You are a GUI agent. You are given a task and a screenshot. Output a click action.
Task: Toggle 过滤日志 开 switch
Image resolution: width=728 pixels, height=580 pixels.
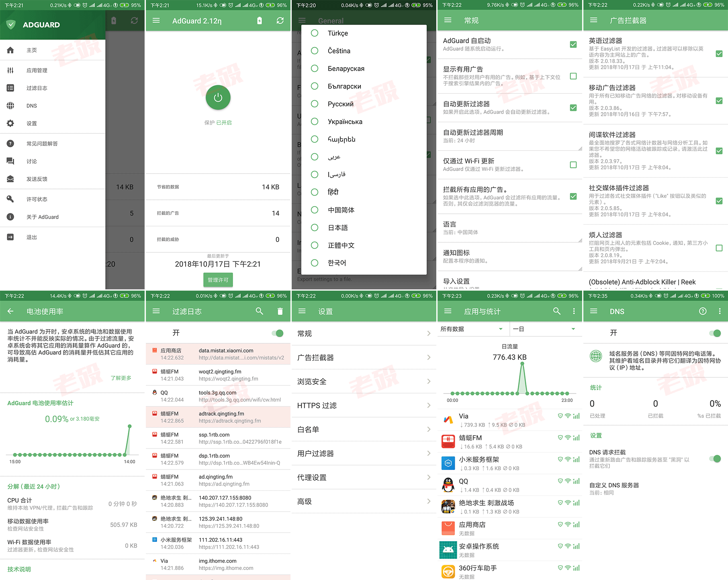(278, 333)
